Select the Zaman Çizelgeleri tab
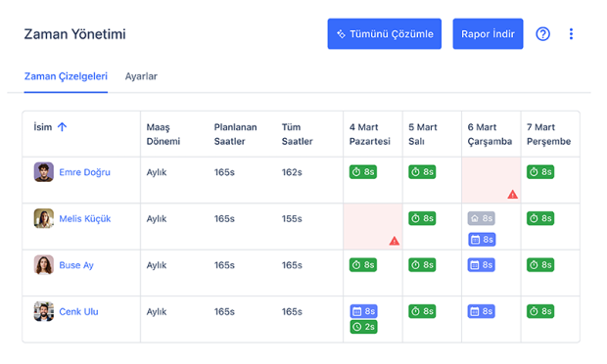 click(66, 76)
